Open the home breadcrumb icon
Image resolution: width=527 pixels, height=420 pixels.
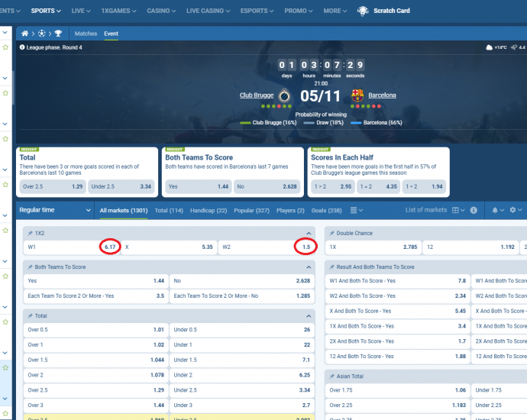point(24,34)
